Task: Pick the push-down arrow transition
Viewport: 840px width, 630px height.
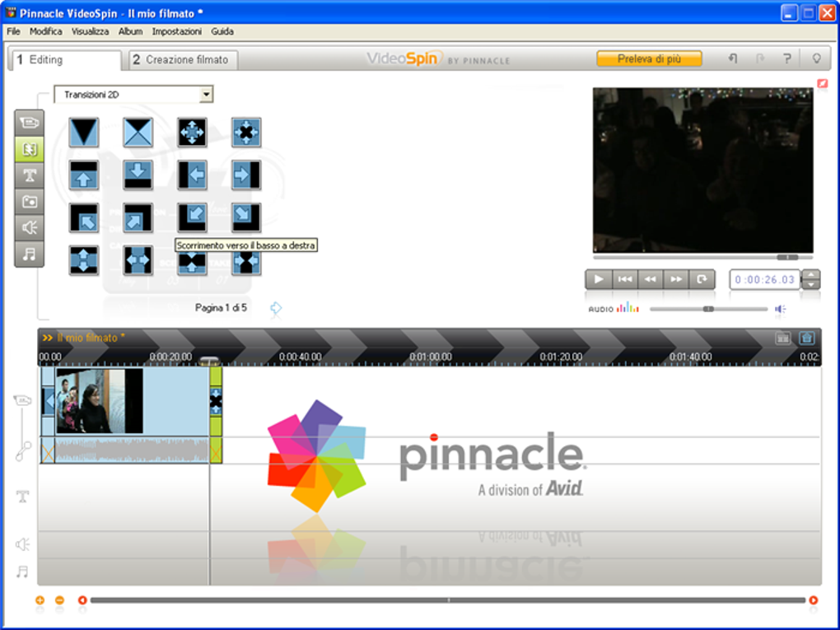Action: point(138,175)
